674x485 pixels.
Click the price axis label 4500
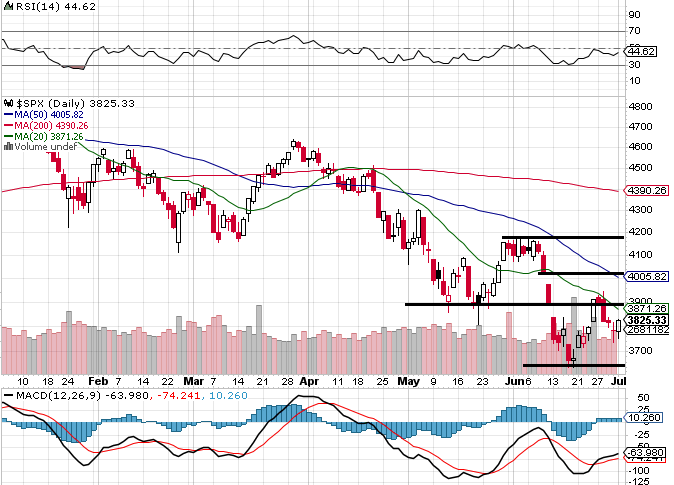tap(640, 167)
